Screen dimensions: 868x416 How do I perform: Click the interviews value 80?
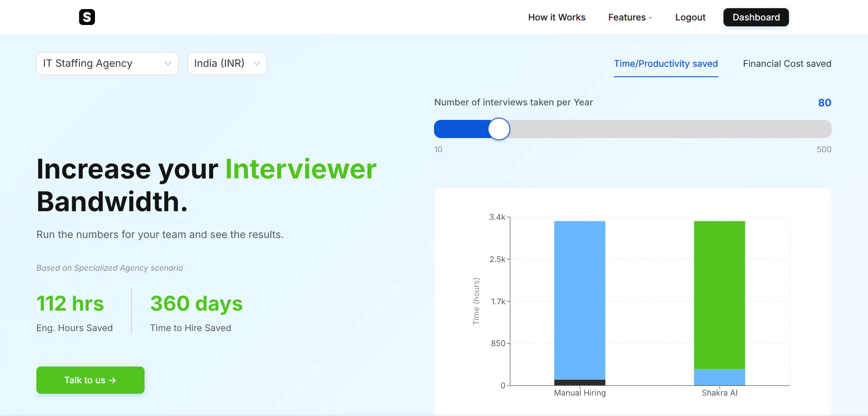(x=824, y=103)
